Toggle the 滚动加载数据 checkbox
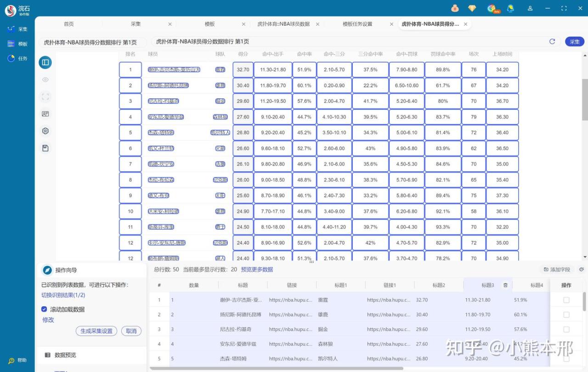588x372 pixels. pyautogui.click(x=44, y=309)
